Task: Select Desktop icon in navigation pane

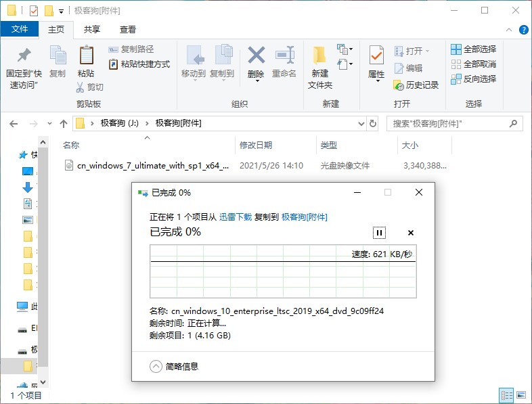Action: coord(28,171)
